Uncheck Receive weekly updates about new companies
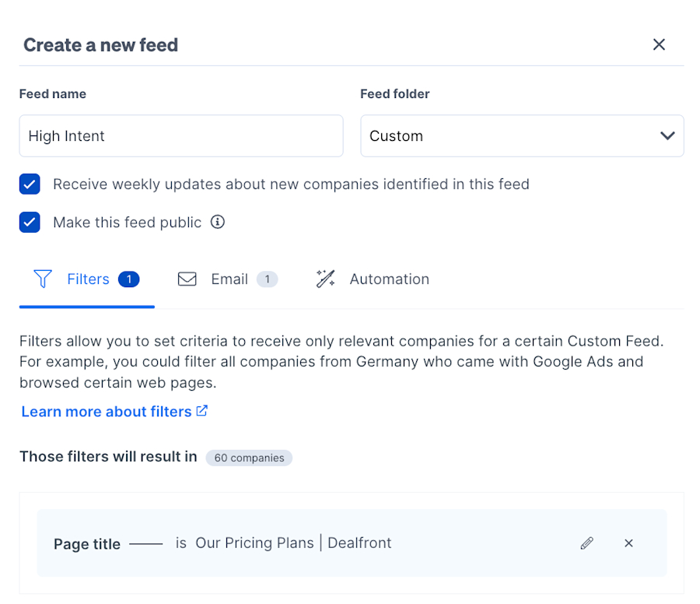This screenshot has width=700, height=604. (x=30, y=184)
